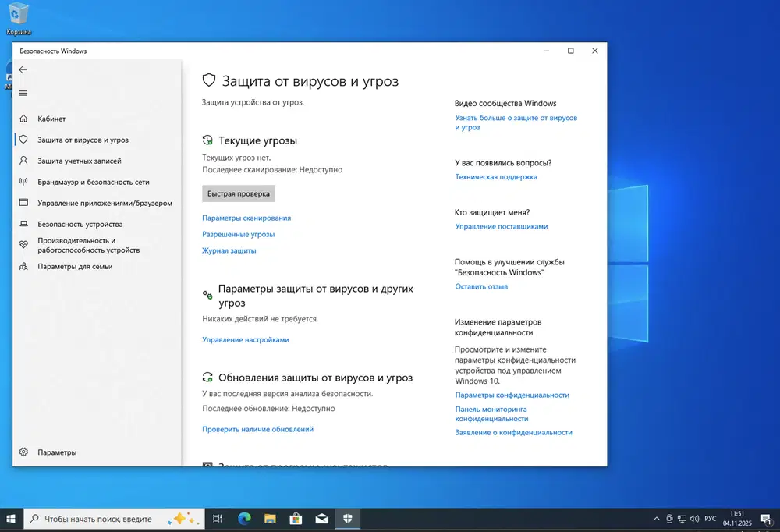Click Оставить отзыв link
Image resolution: width=780 pixels, height=532 pixels.
pyautogui.click(x=481, y=286)
